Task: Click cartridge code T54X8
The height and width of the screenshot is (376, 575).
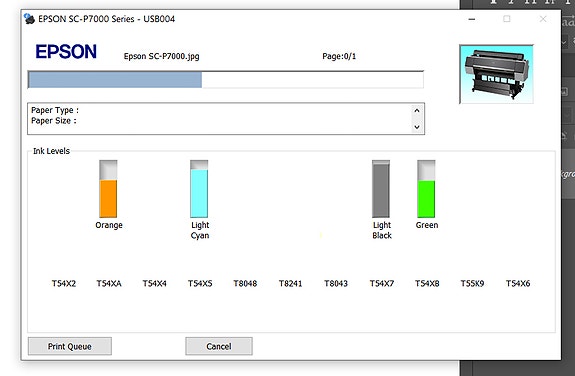Action: (427, 284)
